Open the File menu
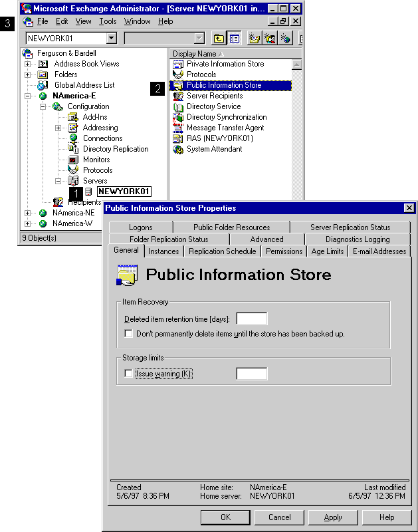Screen dimensions: 418x532 point(43,21)
